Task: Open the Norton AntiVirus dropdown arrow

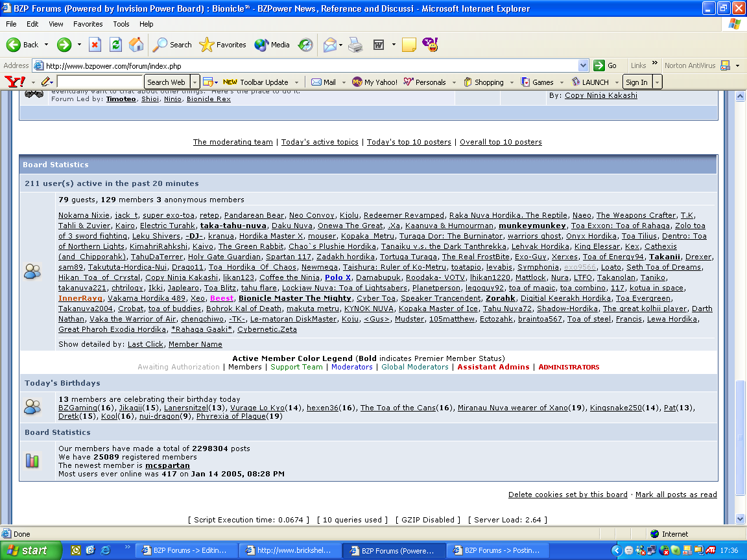Action: coord(737,65)
